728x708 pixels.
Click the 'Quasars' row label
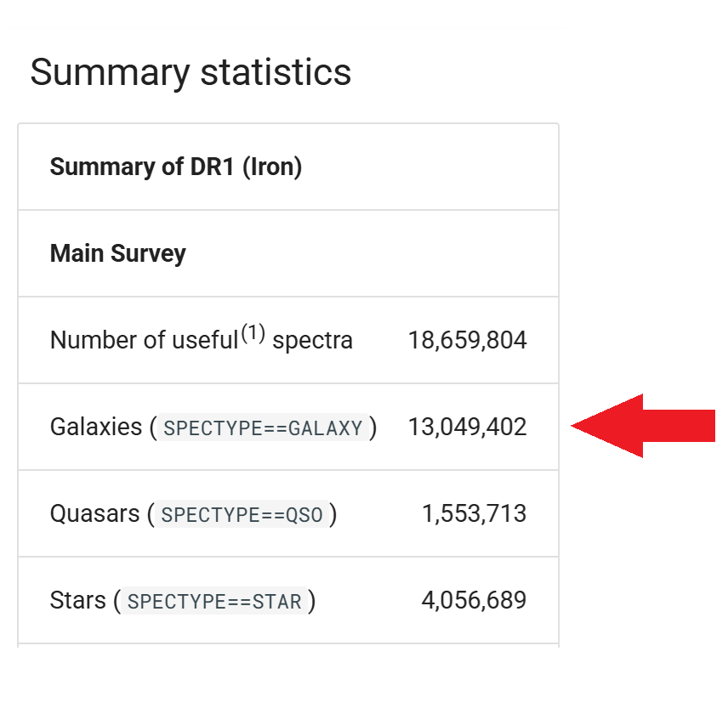(95, 513)
